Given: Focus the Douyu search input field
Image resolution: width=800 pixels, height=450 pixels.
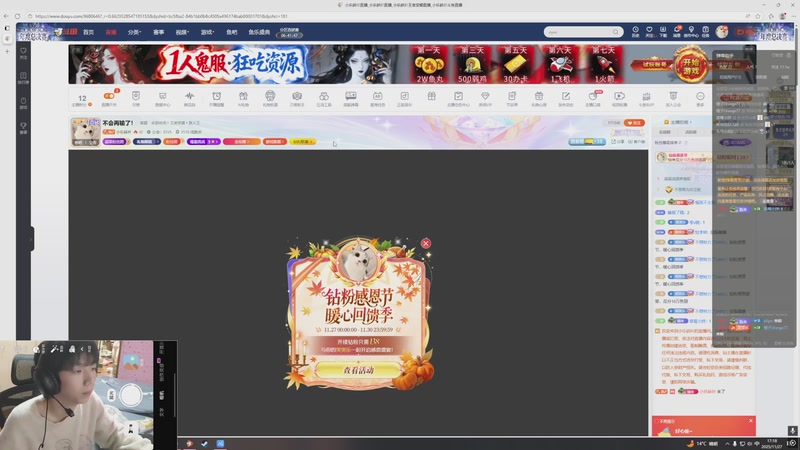Looking at the screenshot, I should (x=577, y=32).
